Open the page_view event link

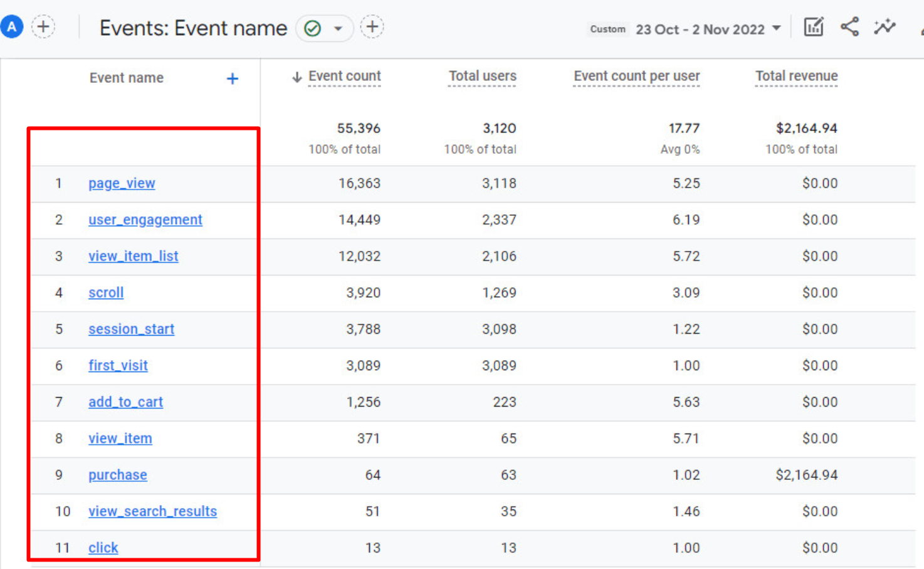[122, 183]
